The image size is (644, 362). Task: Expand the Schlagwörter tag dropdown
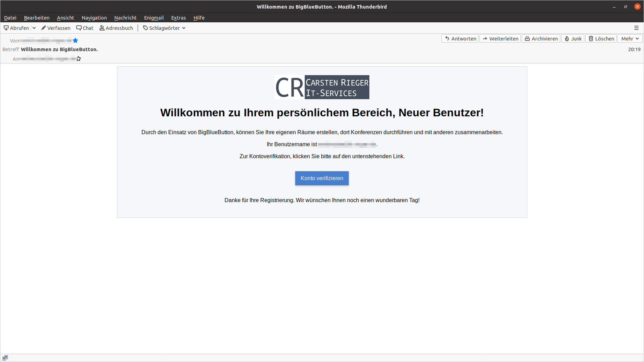coord(164,28)
